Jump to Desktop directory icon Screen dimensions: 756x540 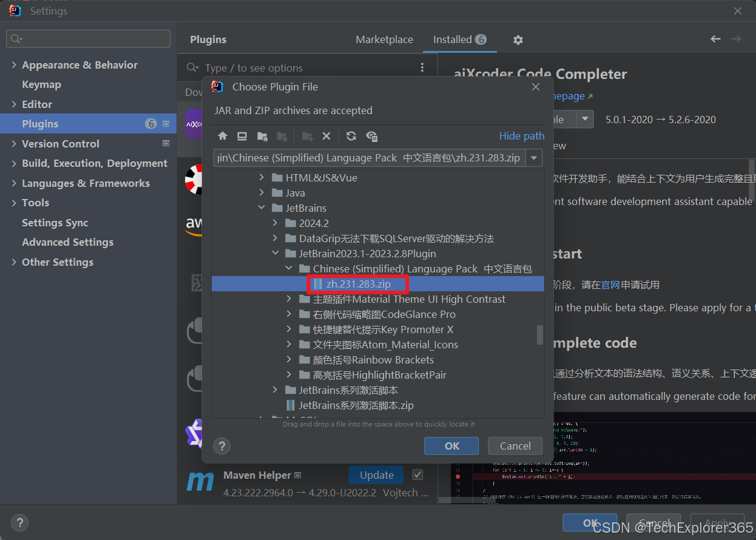coord(242,136)
